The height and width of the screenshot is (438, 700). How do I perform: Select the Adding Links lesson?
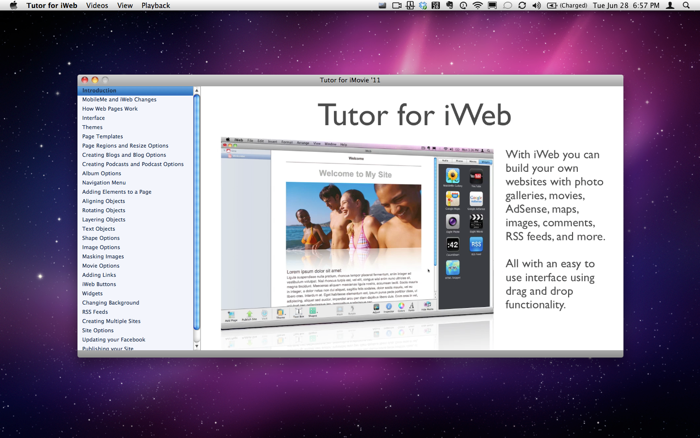[99, 275]
